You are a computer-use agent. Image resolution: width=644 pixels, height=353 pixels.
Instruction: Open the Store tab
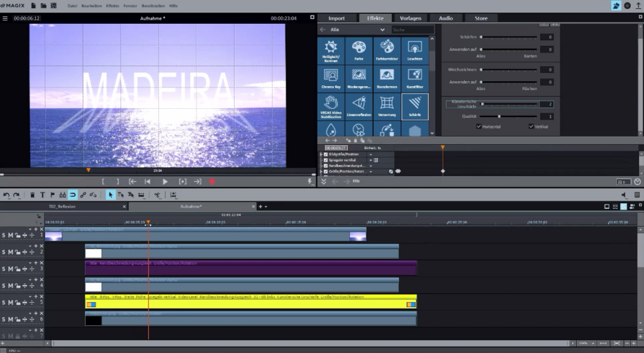coord(481,18)
